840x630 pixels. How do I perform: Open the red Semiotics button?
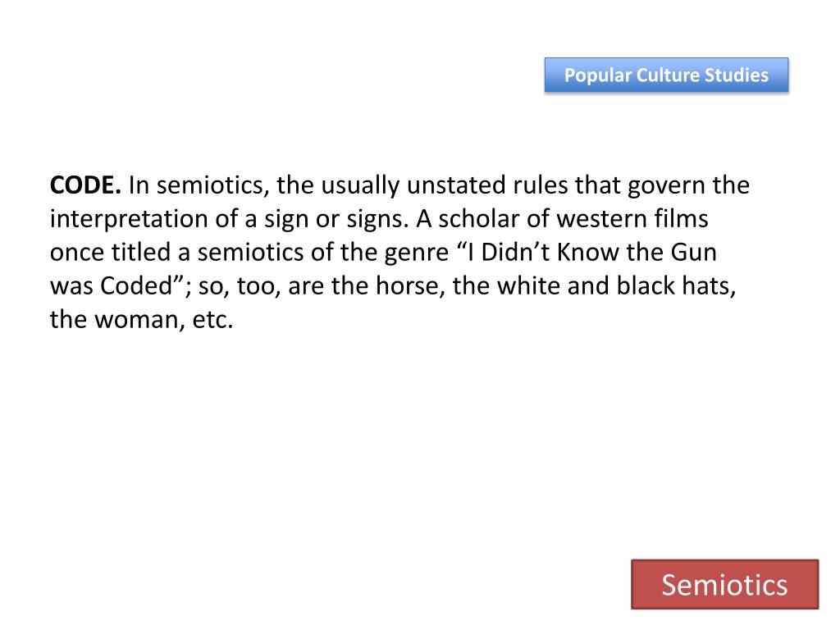tap(725, 584)
